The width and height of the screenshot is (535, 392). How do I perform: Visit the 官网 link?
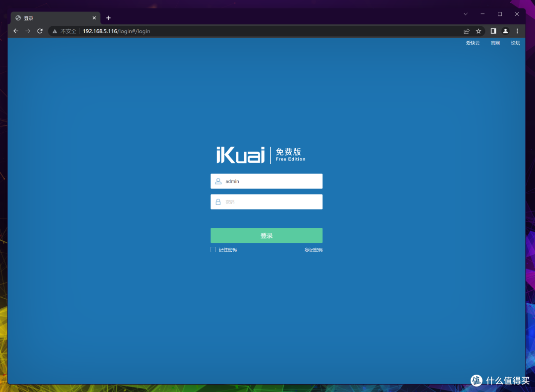[495, 43]
